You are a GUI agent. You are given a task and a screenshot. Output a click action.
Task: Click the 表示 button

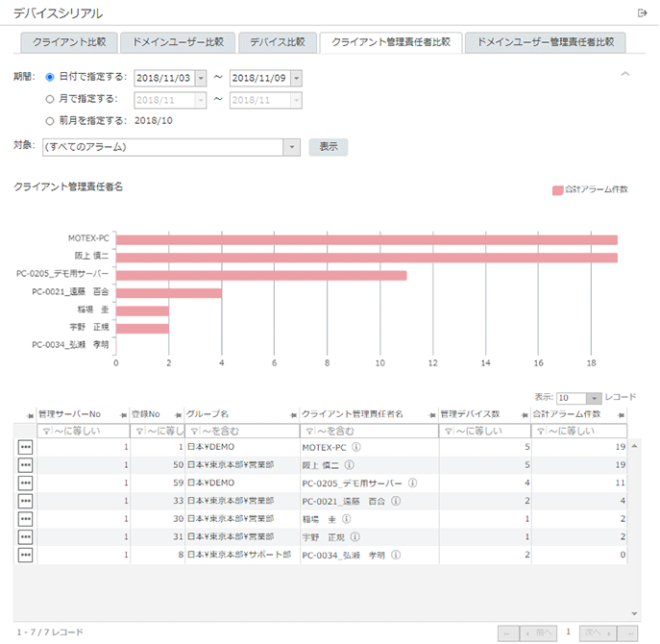[x=328, y=147]
